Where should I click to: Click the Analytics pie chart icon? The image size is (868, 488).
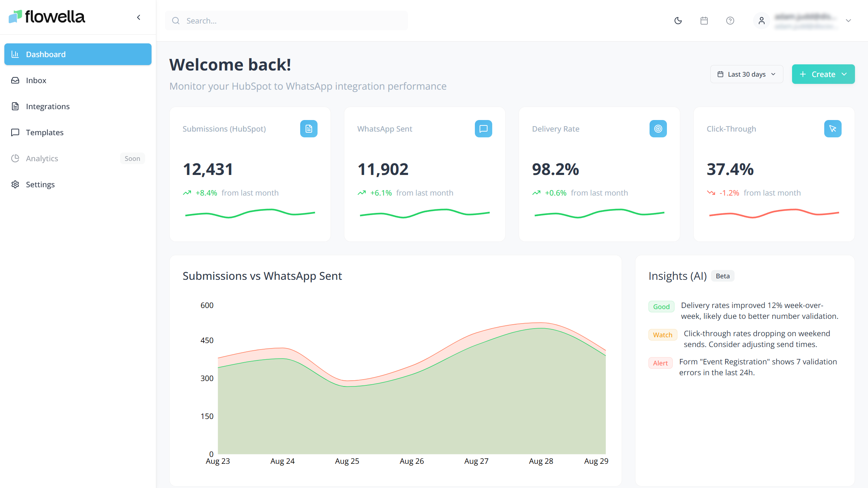[x=15, y=158]
